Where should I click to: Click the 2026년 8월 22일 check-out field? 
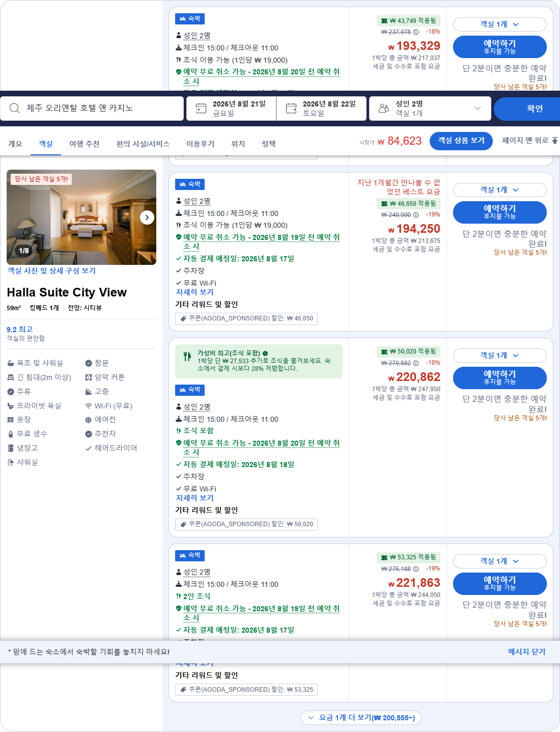tap(322, 109)
